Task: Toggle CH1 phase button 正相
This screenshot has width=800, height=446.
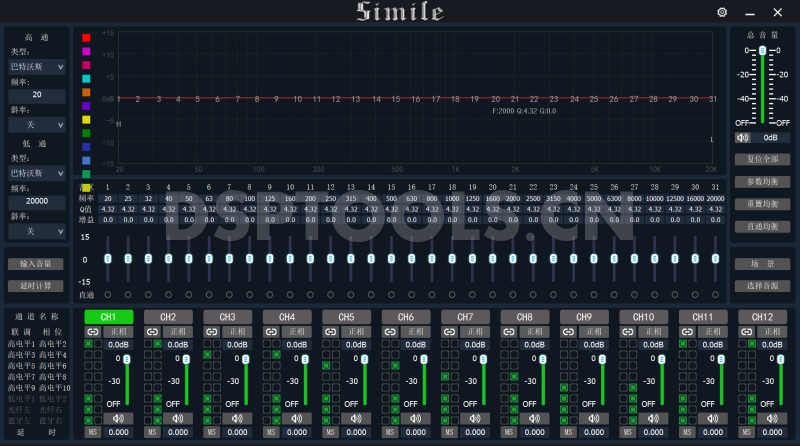Action: coord(119,331)
